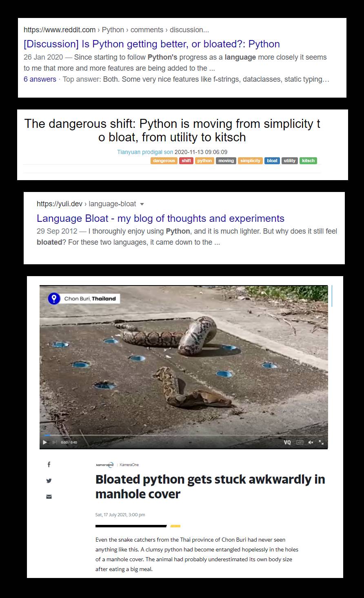Open Reddit discussion about Python bloat
The image size is (364, 598).
coord(152,44)
